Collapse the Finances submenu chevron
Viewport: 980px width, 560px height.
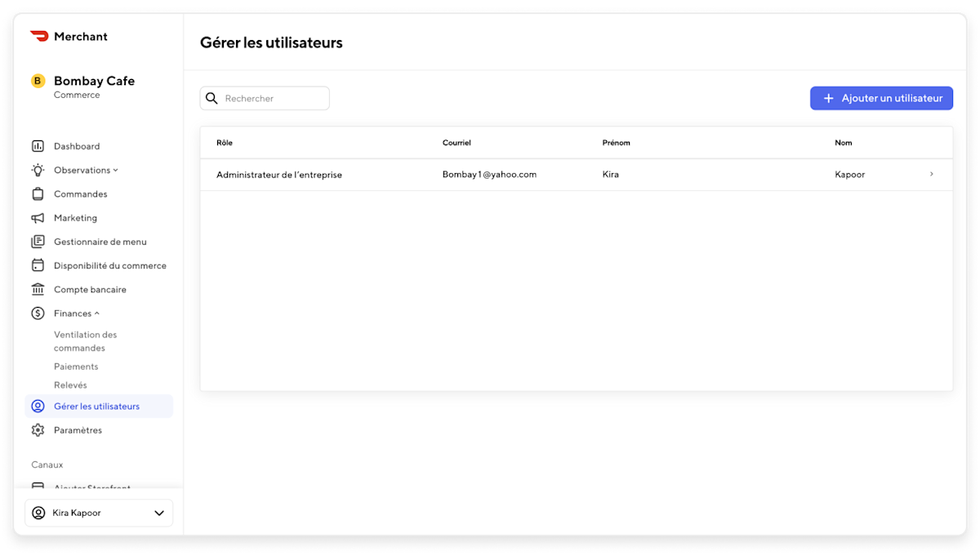[x=96, y=313]
